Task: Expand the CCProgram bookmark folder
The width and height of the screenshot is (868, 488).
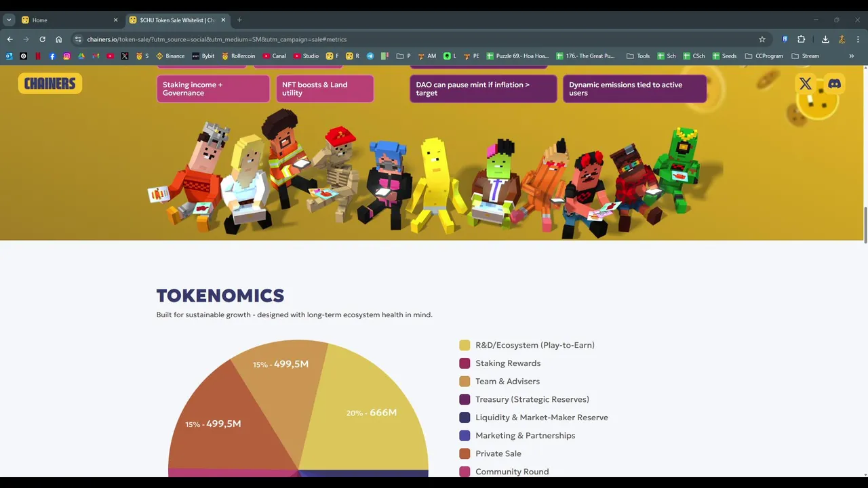Action: 764,56
